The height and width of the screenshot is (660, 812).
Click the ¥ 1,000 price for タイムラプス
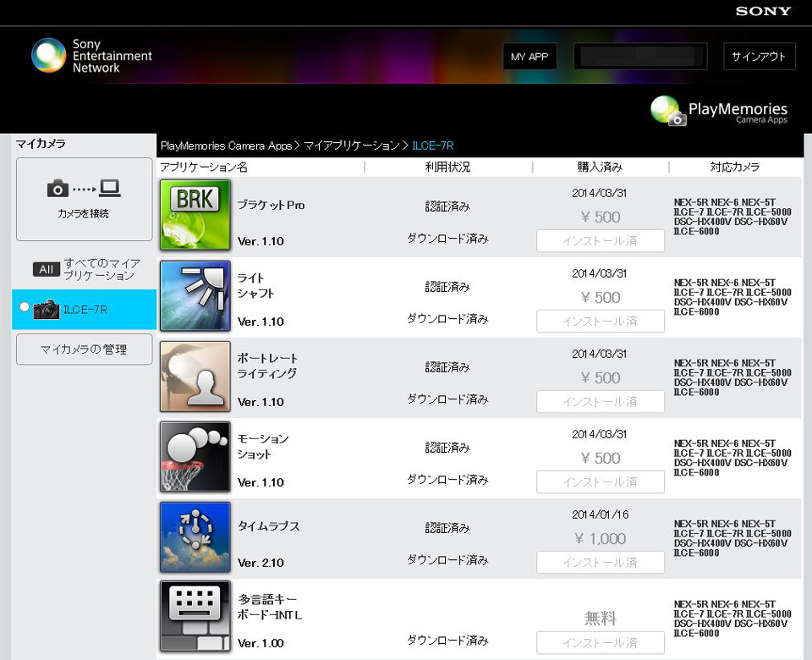pos(601,539)
